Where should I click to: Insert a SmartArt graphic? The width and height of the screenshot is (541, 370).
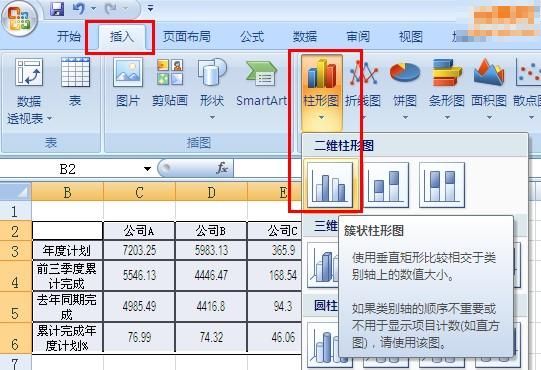tap(262, 83)
